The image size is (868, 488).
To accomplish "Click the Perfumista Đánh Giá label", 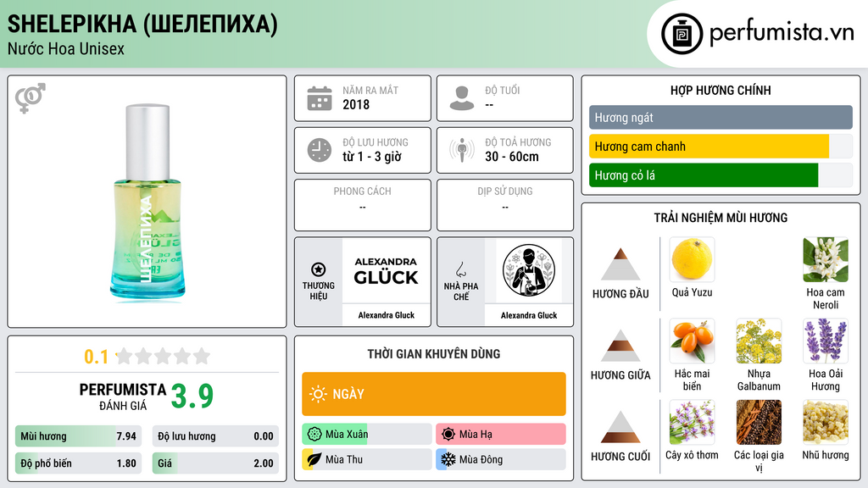I will (x=123, y=396).
